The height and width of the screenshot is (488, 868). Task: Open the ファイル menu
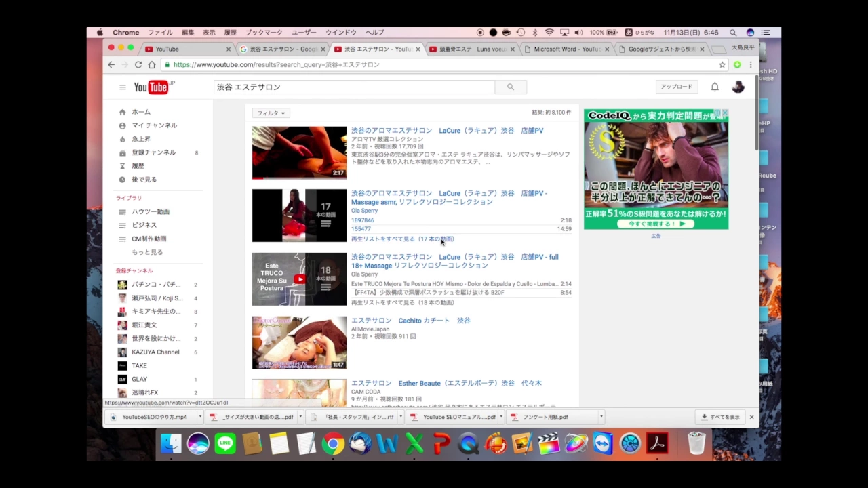tap(161, 33)
